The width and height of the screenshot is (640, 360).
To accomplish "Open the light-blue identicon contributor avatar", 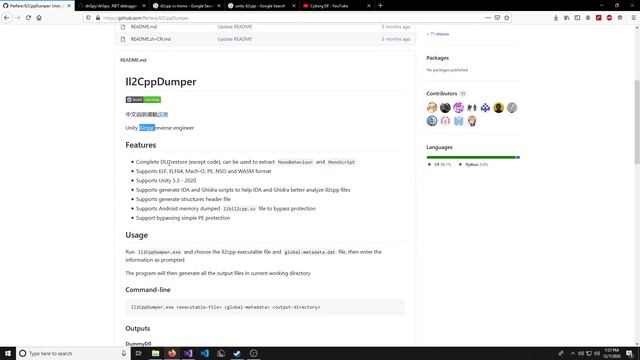I will [459, 121].
